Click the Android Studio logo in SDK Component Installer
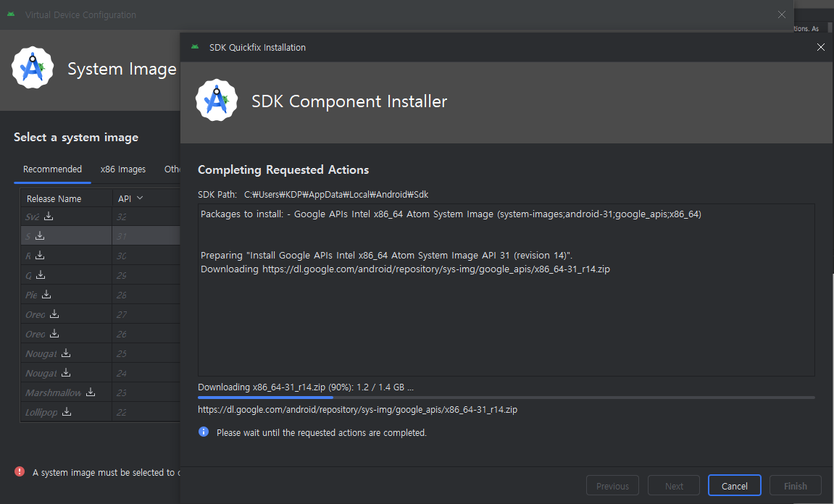Viewport: 834px width, 504px height. click(217, 101)
